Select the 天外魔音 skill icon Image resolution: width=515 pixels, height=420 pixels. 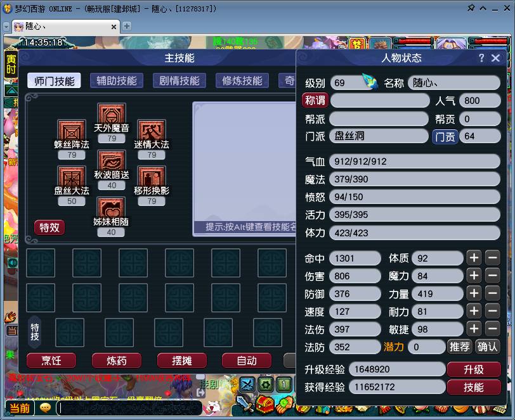click(112, 113)
